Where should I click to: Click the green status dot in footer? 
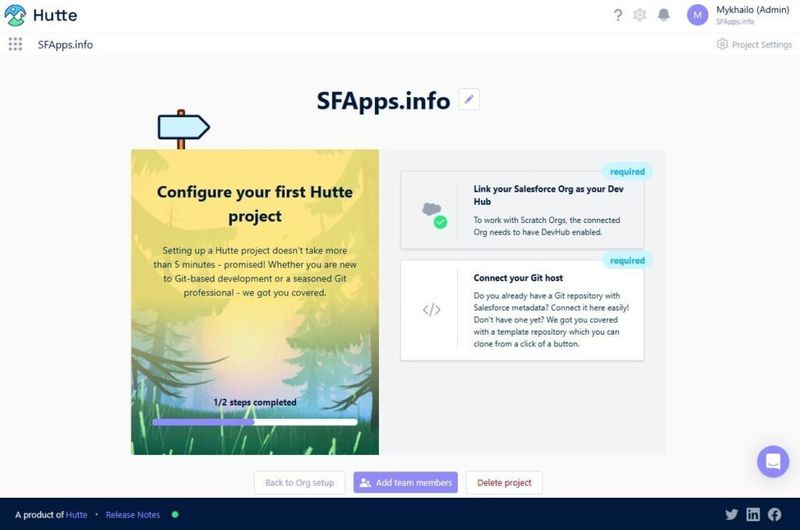(175, 514)
